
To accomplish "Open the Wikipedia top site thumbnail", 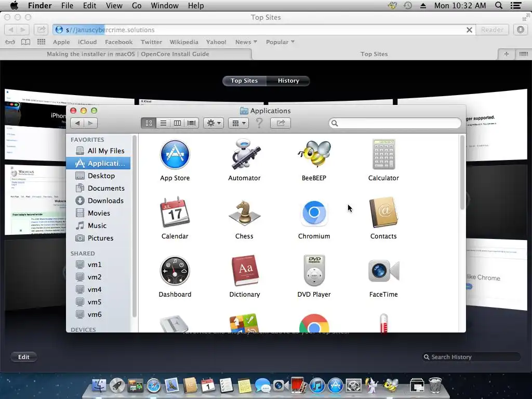I will (35, 199).
